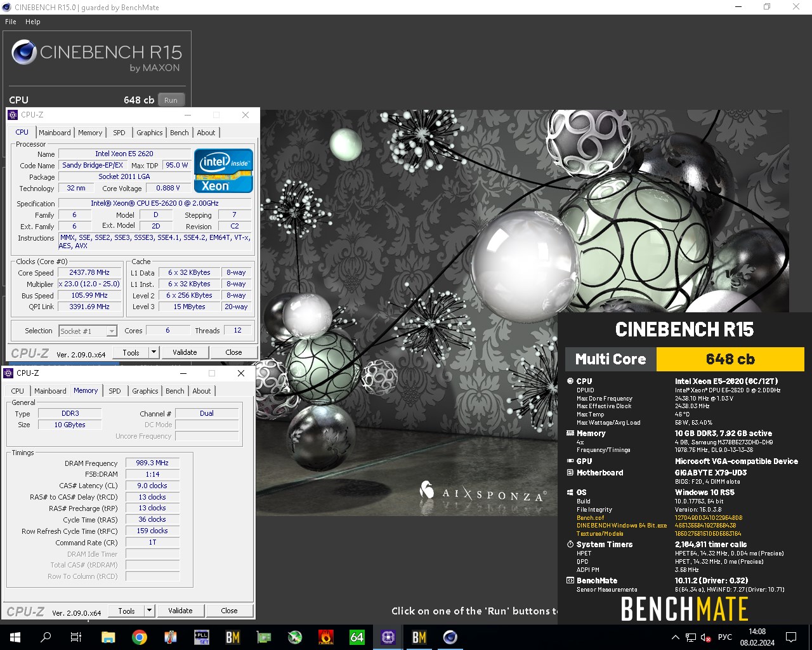The width and height of the screenshot is (812, 650).
Task: Open taskbar search magnifier
Action: (46, 637)
